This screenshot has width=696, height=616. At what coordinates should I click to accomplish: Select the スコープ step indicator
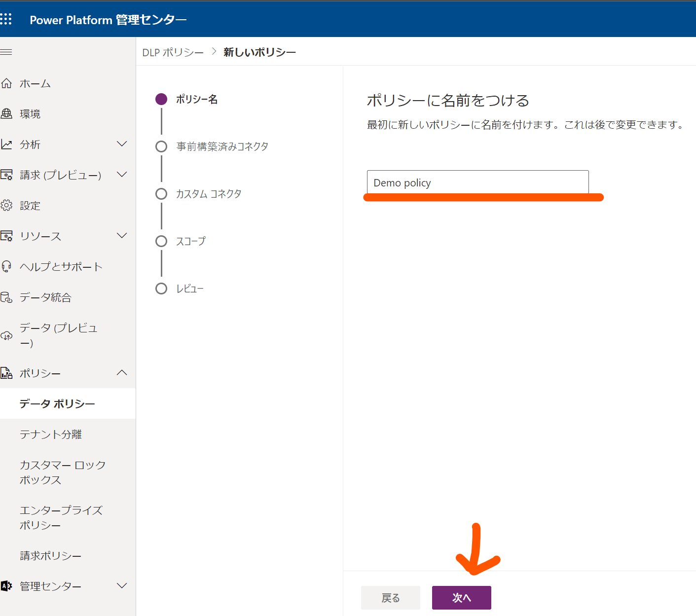pos(161,241)
